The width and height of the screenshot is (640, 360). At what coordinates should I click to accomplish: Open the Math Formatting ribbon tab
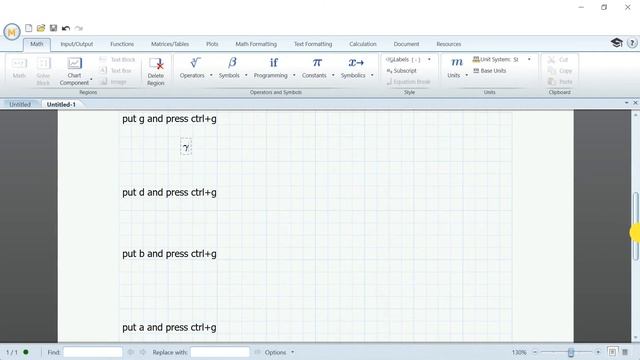coord(256,44)
